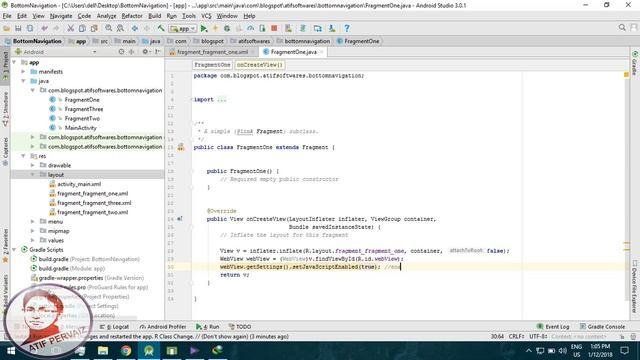The image size is (640, 360).
Task: Select FragmentThree class in project tree
Action: click(84, 109)
